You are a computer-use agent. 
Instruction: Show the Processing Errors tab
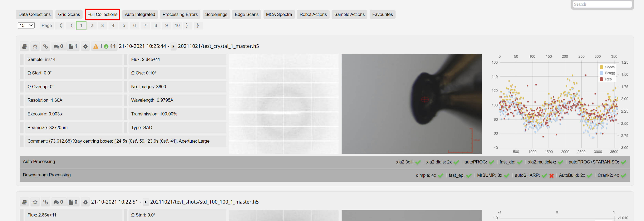coord(180,15)
